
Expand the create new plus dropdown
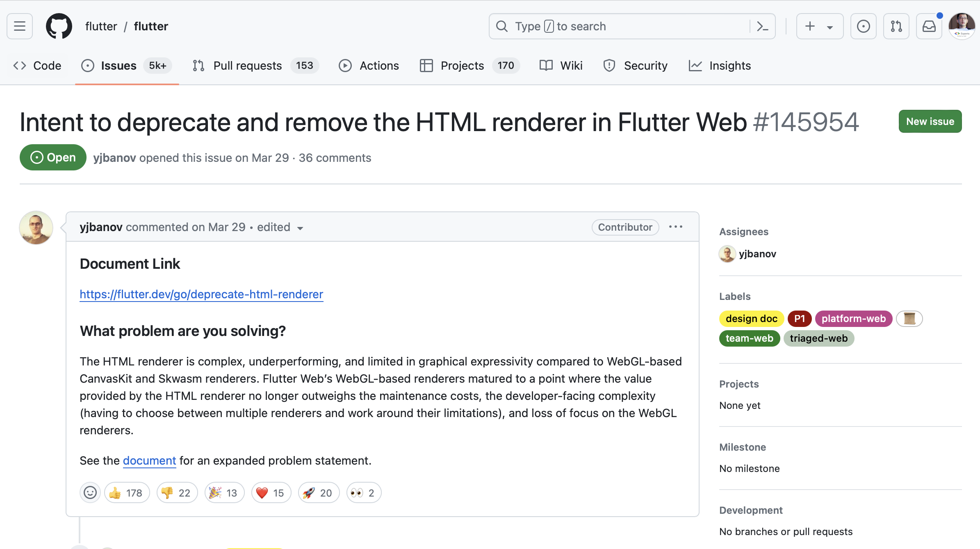[819, 26]
